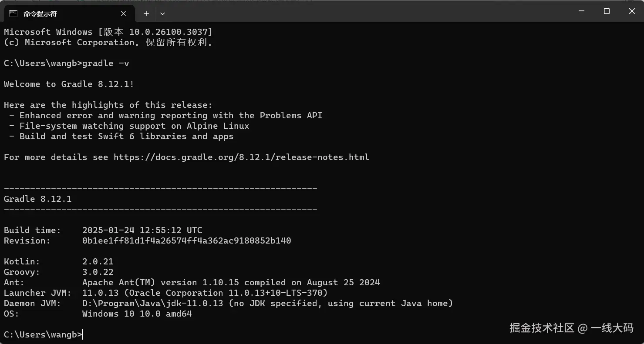Click the Kotlin version 2.0.21

click(x=98, y=261)
